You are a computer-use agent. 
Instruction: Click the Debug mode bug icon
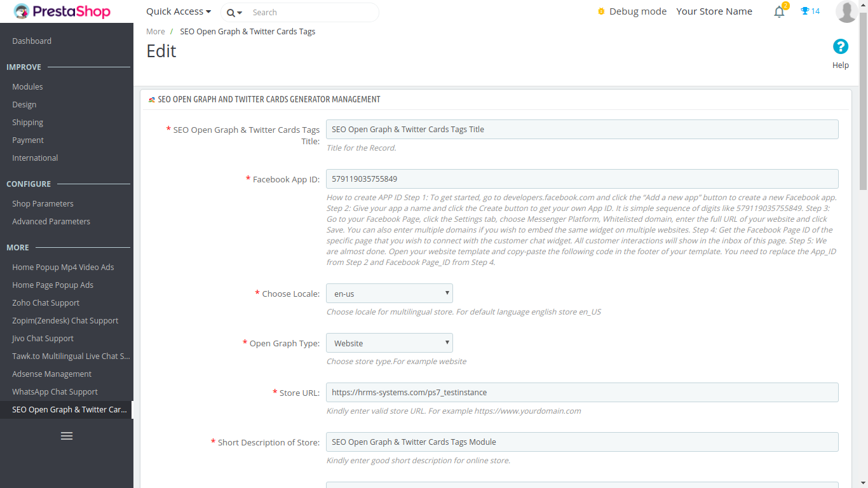click(601, 11)
